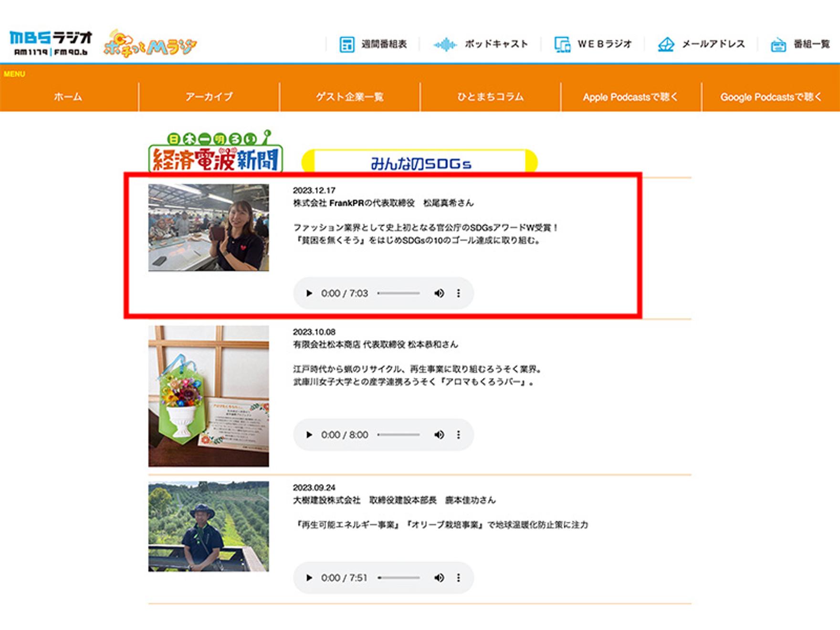Click the 経済電波新聞 program logo

point(216,151)
